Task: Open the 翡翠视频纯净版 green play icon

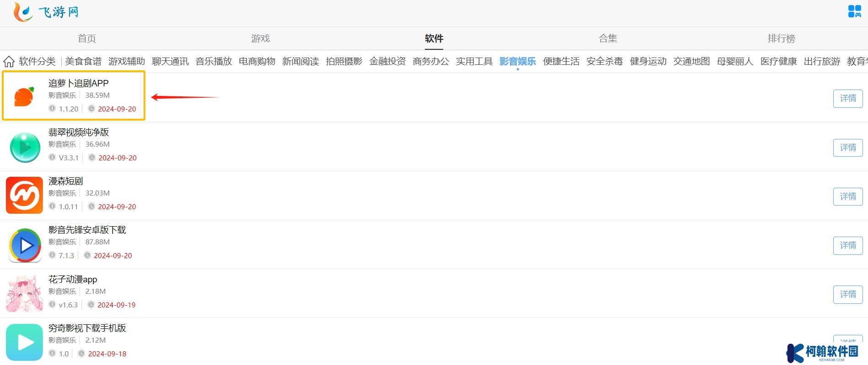Action: tap(25, 147)
